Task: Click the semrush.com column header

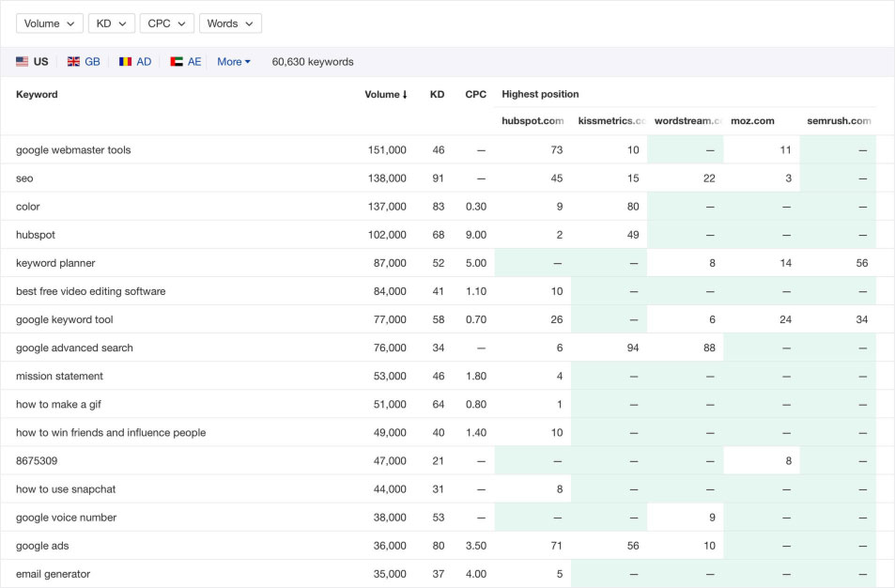Action: (x=839, y=121)
